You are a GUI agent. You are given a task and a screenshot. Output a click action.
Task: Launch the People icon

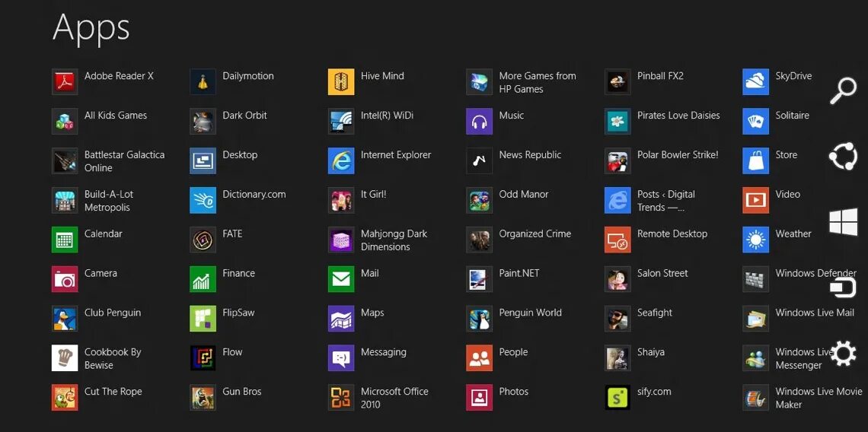[x=480, y=358]
